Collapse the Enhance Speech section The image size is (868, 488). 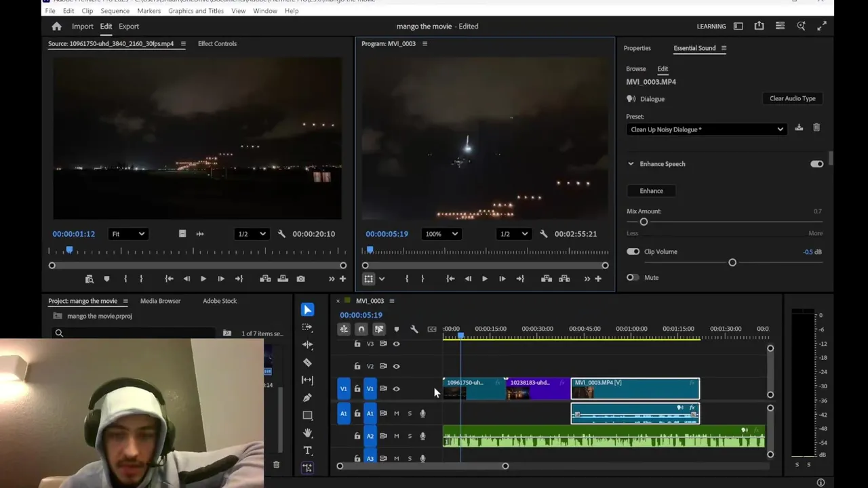[631, 164]
